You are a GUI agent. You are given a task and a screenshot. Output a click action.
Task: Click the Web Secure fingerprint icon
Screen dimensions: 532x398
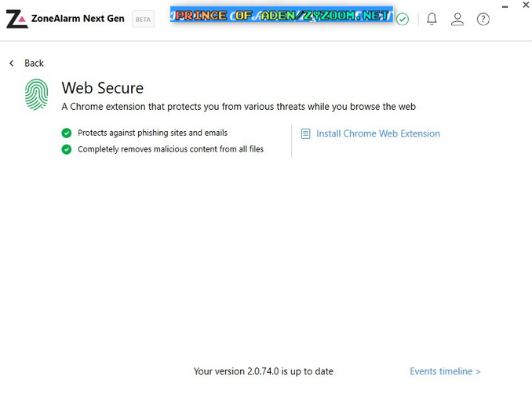37,94
